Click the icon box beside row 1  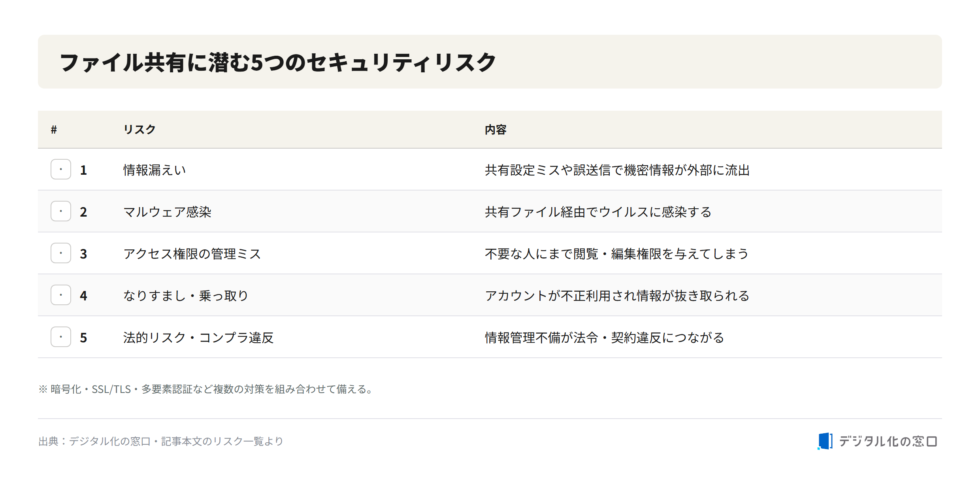coord(61,169)
